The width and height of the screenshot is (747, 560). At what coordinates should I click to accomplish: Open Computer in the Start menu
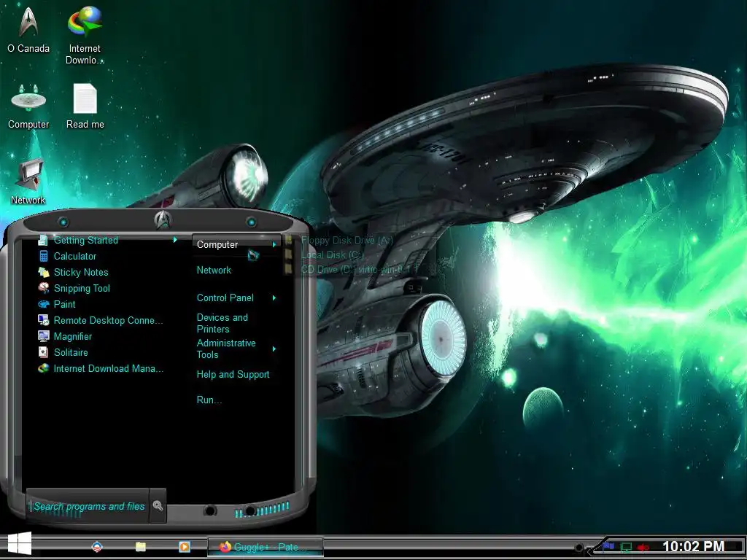[x=236, y=245]
